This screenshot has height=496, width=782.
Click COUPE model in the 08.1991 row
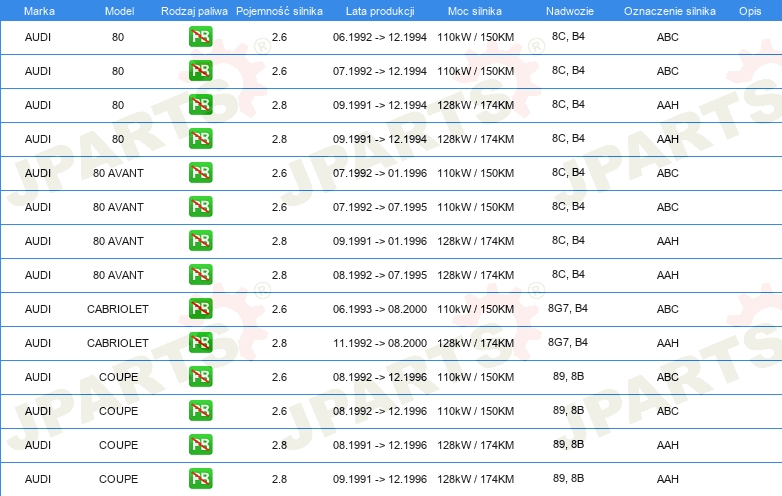tap(118, 445)
